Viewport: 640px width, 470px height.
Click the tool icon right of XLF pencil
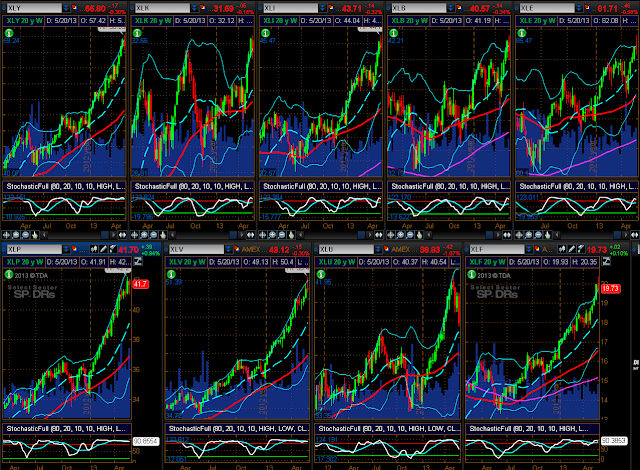(581, 249)
